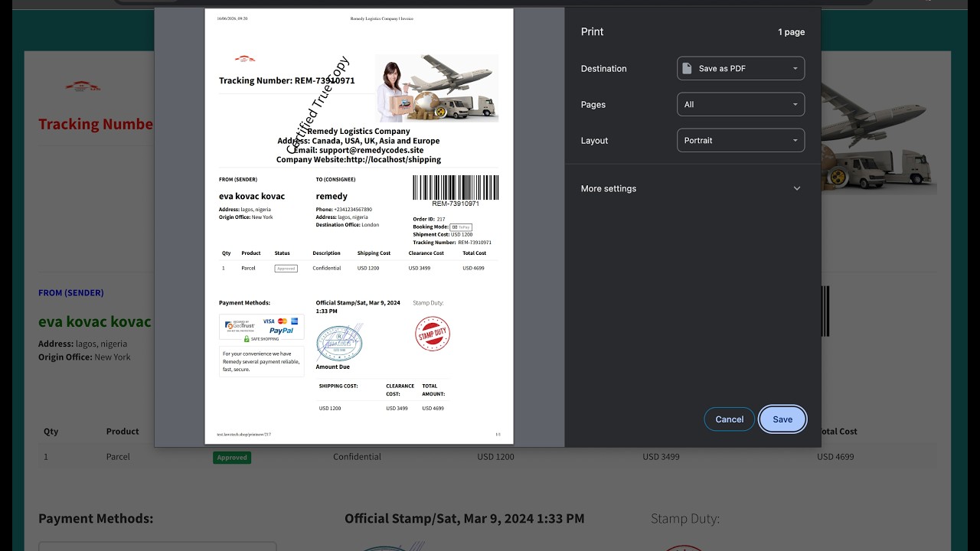Click 'Confidential' cell on background page
Viewport: 980px width, 551px height.
[x=357, y=457]
